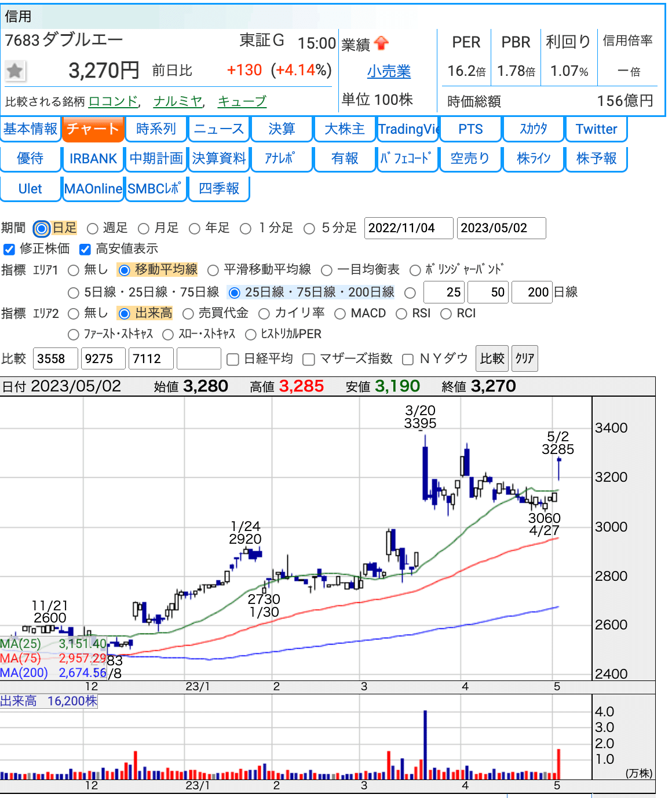Switch to the チャート tab
The image size is (672, 798).
(x=93, y=129)
